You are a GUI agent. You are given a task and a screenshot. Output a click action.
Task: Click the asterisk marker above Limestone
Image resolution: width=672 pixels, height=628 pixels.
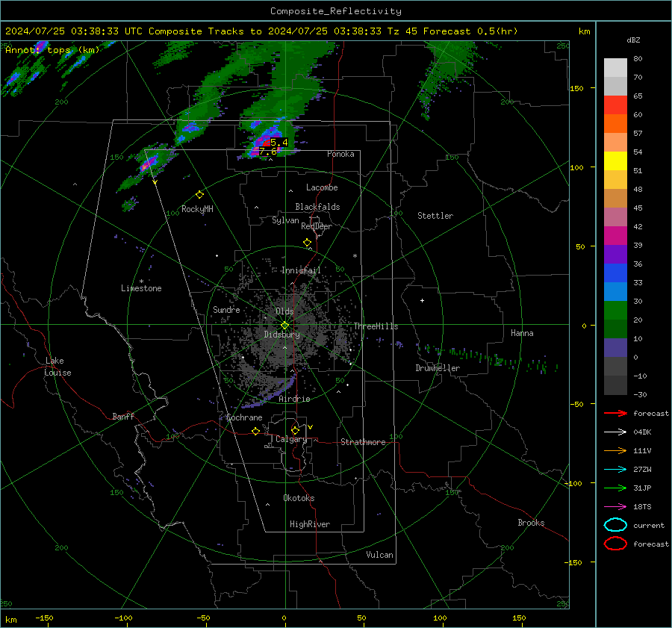tap(141, 282)
